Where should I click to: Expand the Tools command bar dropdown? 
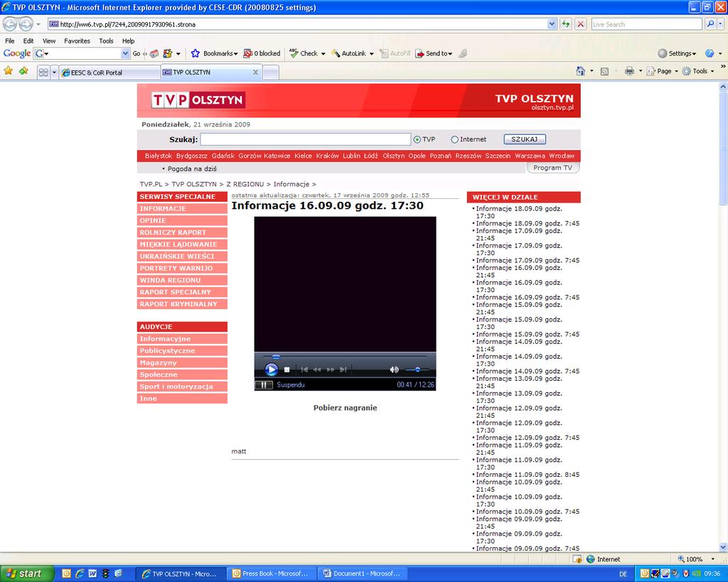[712, 71]
